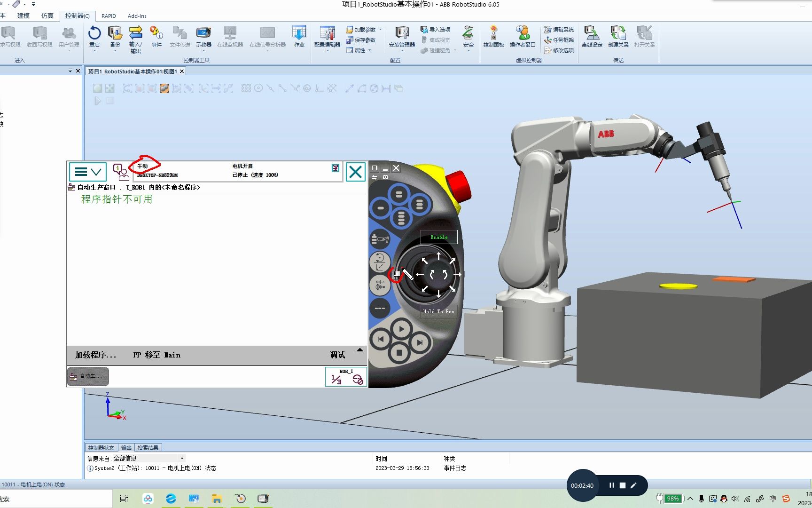Open the 输入/输出 I/O tool
Screen dimensions: 812x508
[135, 40]
